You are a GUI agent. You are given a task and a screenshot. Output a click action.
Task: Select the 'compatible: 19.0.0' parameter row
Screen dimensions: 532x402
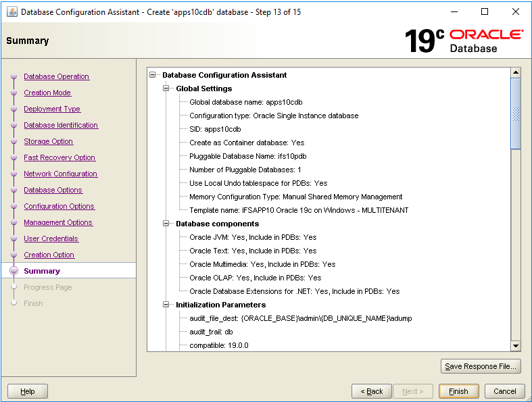219,345
